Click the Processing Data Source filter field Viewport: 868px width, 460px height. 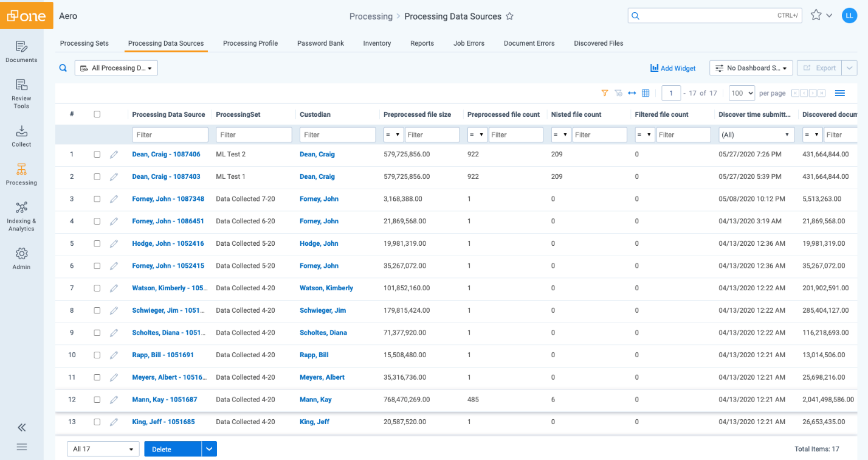tap(170, 135)
